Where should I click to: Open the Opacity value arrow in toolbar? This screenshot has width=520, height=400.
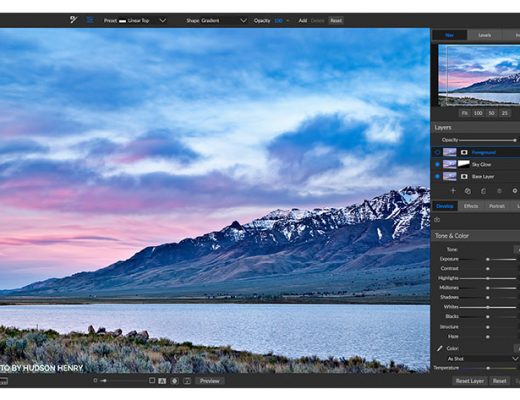(x=288, y=21)
